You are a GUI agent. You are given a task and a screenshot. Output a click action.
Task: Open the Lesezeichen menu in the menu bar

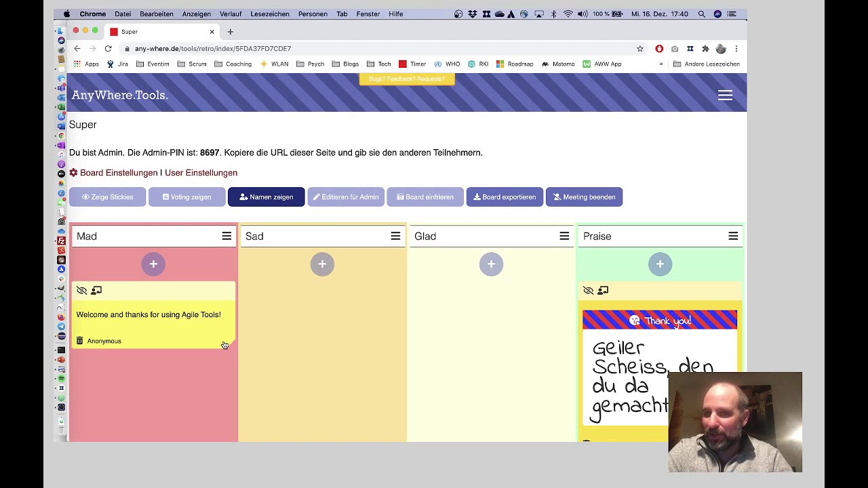pyautogui.click(x=269, y=14)
